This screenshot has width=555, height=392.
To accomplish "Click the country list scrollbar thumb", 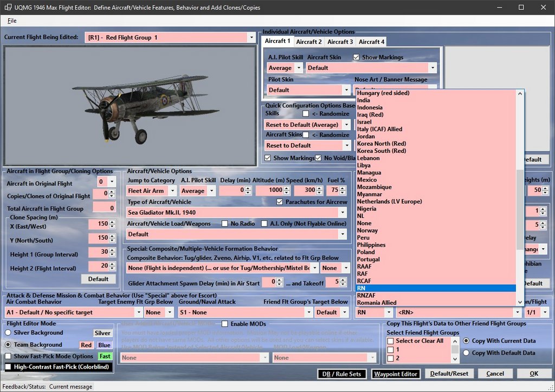I will tap(520, 209).
